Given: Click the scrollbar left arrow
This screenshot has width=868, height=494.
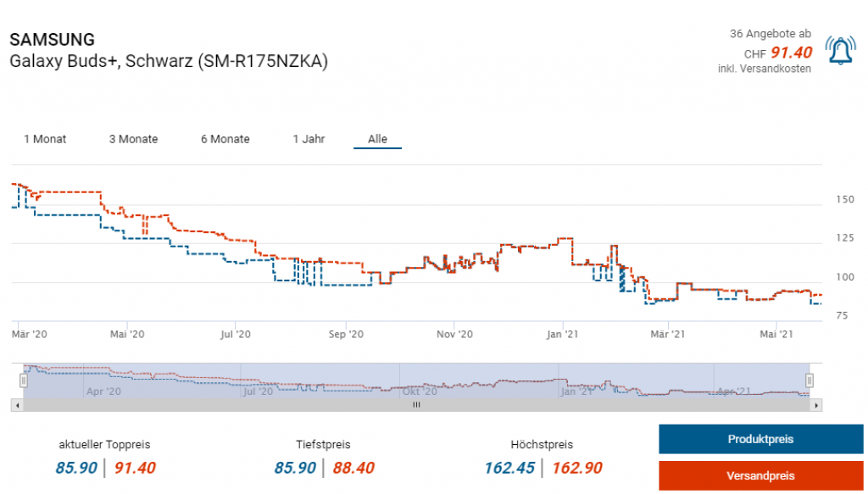Looking at the screenshot, I should [x=17, y=406].
